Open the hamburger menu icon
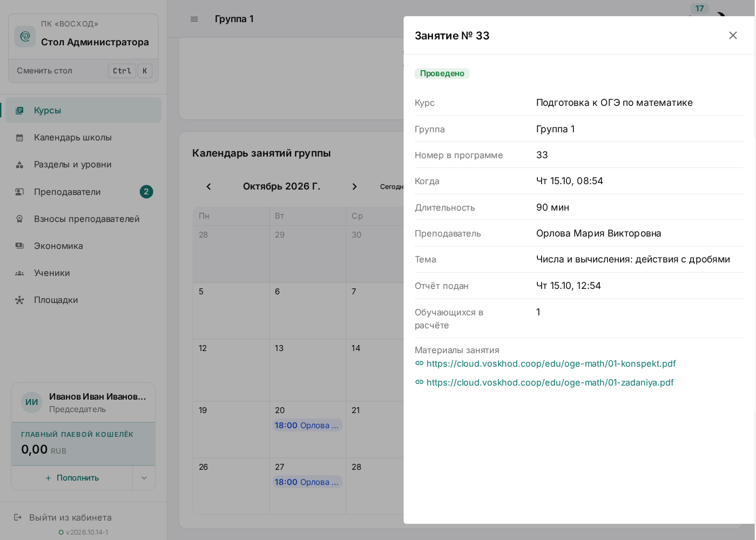 pos(194,19)
